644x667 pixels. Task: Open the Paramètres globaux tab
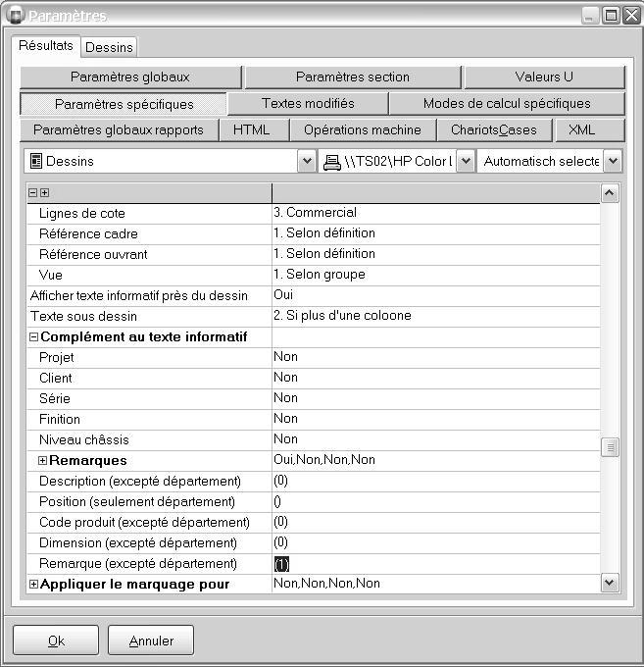(130, 77)
